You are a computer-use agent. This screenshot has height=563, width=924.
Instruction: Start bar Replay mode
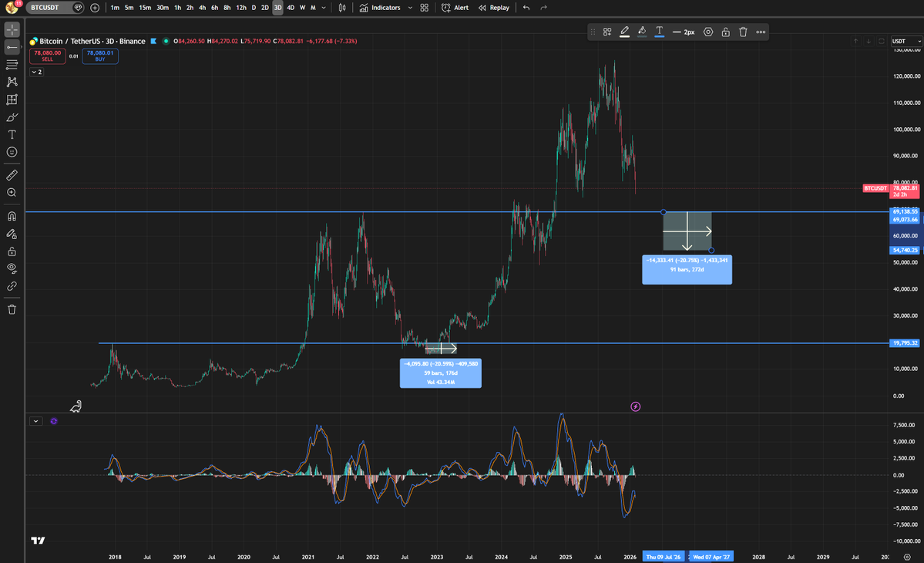[x=494, y=8]
